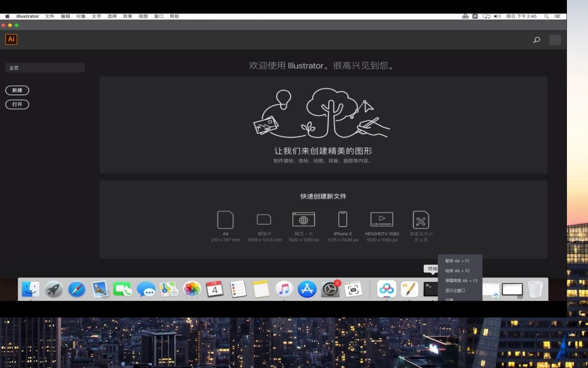Open Illustrator's search magnifier at top right
This screenshot has height=368, width=588.
click(x=537, y=40)
